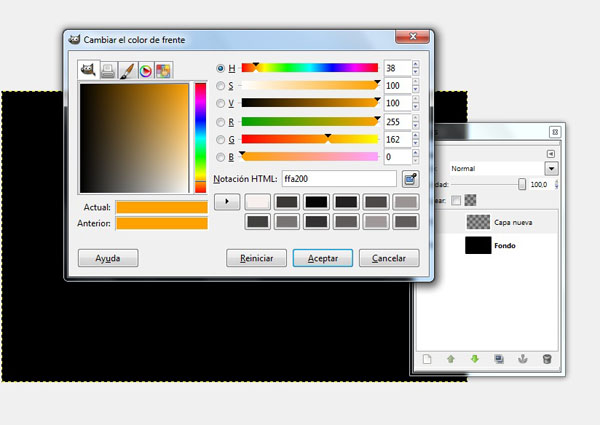The image size is (600, 425).
Task: Toggle the lock alpha channel checker icon
Action: point(470,200)
